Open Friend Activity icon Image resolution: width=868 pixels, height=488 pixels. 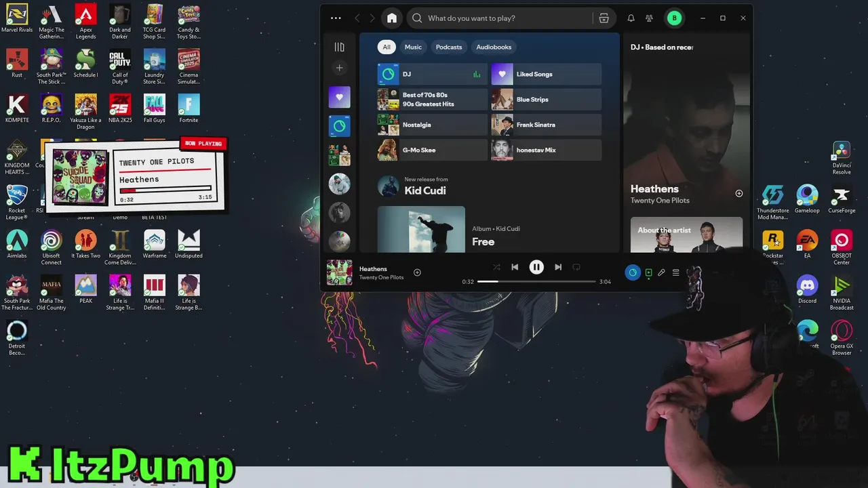649,18
